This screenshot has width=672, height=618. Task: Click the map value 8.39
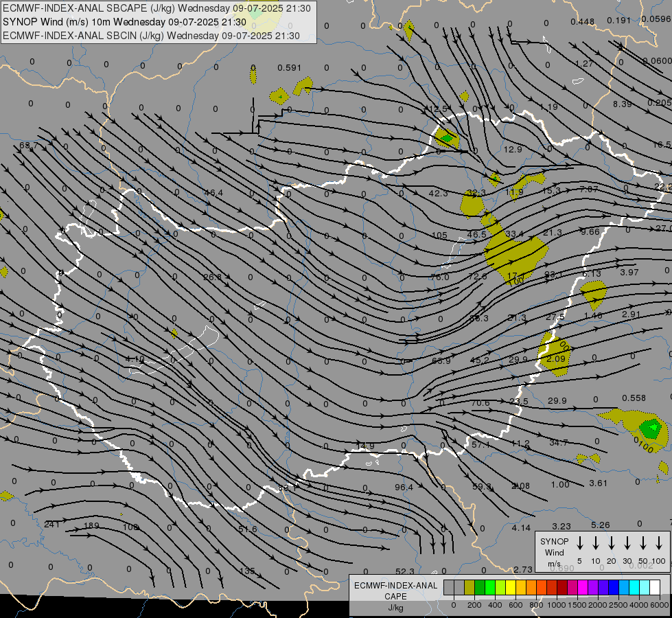click(x=623, y=104)
